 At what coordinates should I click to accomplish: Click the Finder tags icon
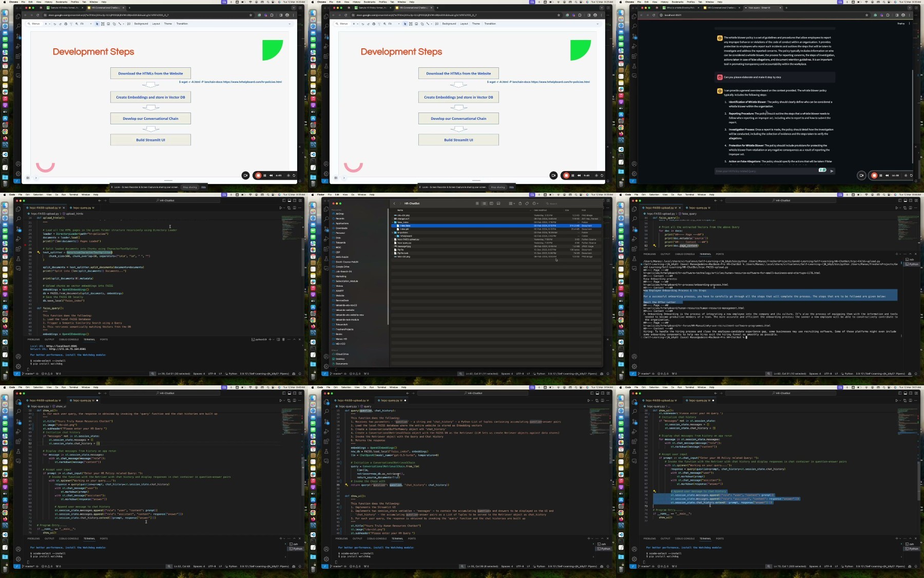527,203
